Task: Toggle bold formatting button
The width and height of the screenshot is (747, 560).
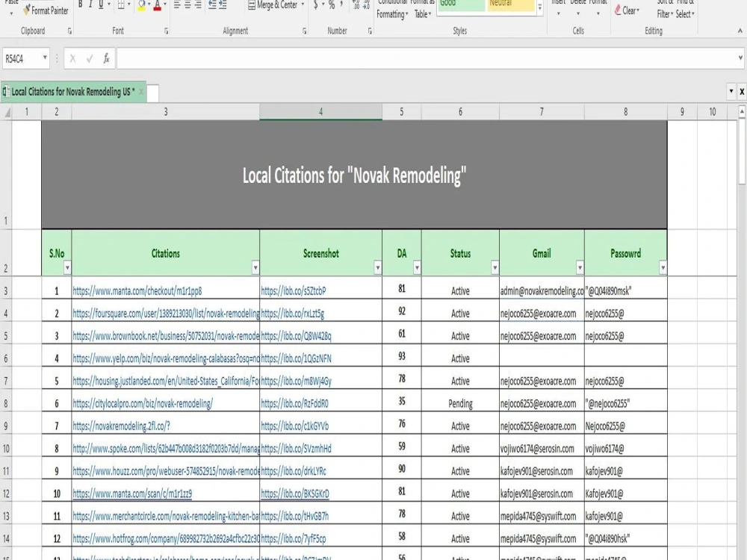Action: (80, 4)
